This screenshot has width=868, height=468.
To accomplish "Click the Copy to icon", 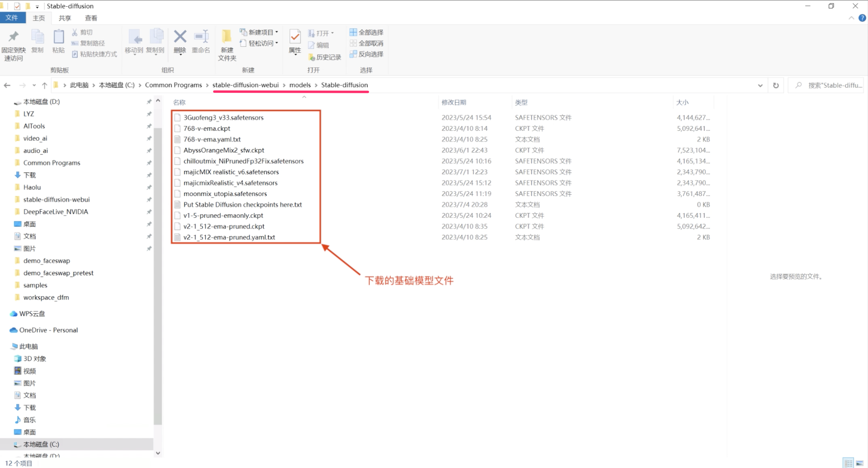I will 156,36.
